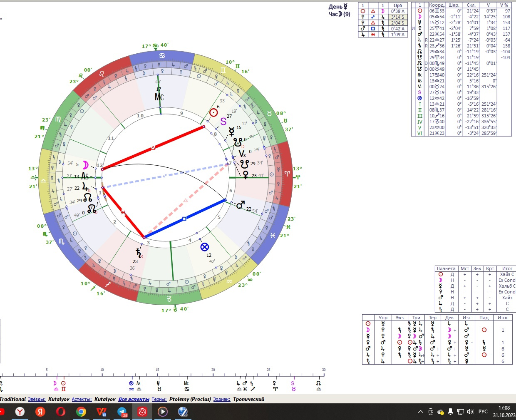Click the Mc marker on the degree ruler
516x420 pixels.
186,383
